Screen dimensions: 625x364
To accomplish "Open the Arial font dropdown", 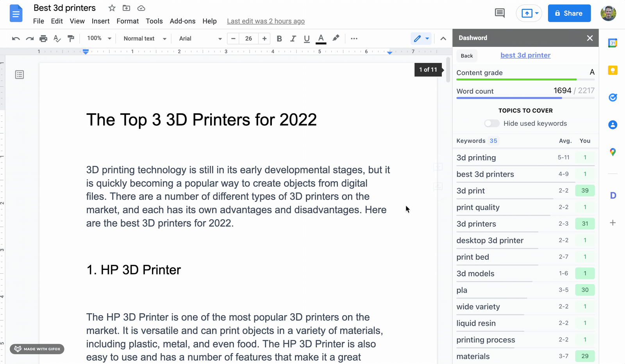I will pyautogui.click(x=200, y=38).
